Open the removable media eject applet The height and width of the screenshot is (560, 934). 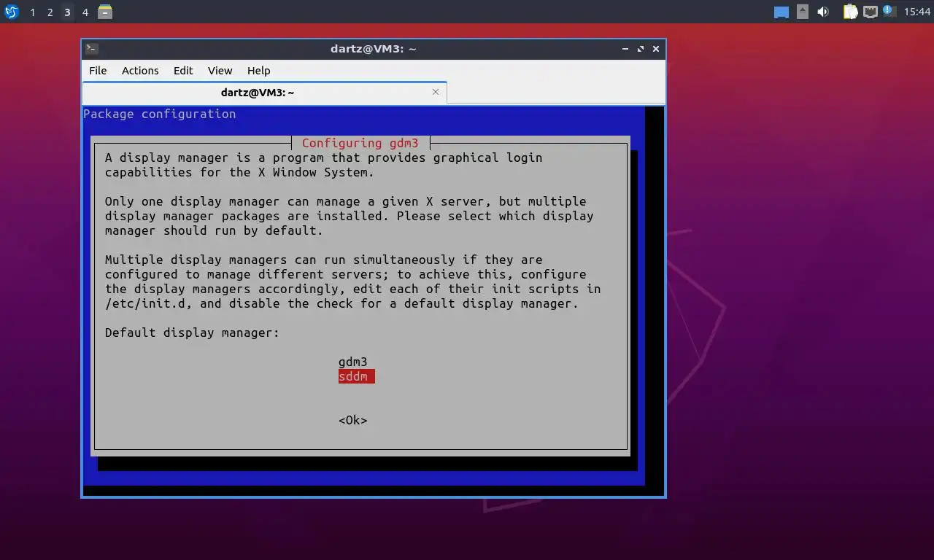pyautogui.click(x=803, y=12)
